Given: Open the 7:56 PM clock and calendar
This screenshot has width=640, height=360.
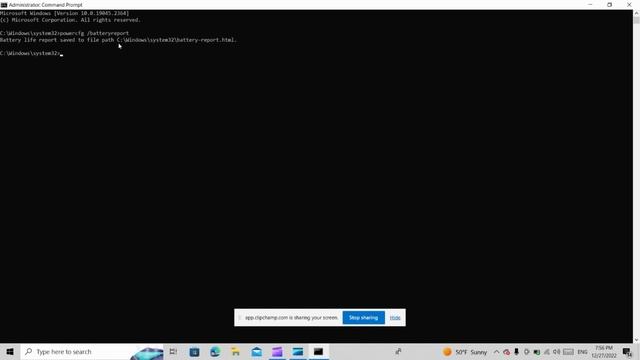Looking at the screenshot, I should (604, 352).
